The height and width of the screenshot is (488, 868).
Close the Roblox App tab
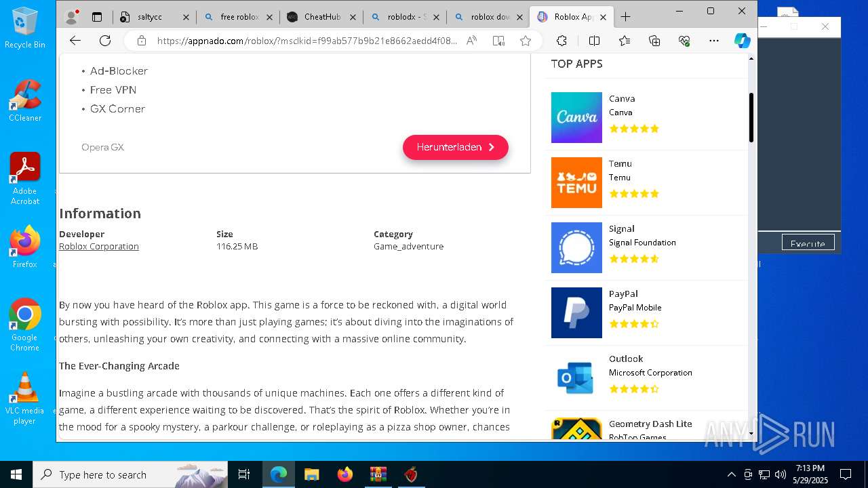(x=604, y=17)
